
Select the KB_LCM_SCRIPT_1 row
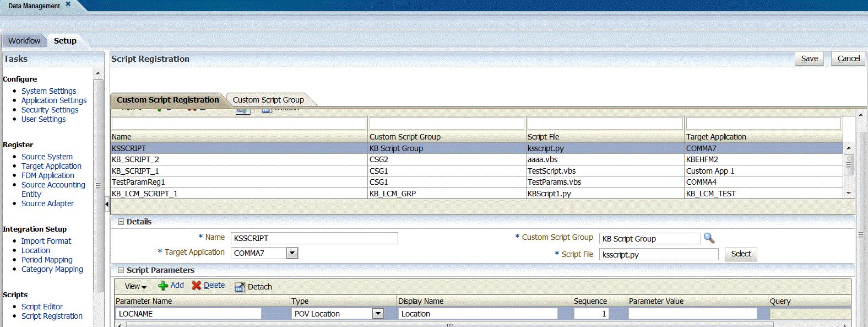click(x=476, y=194)
